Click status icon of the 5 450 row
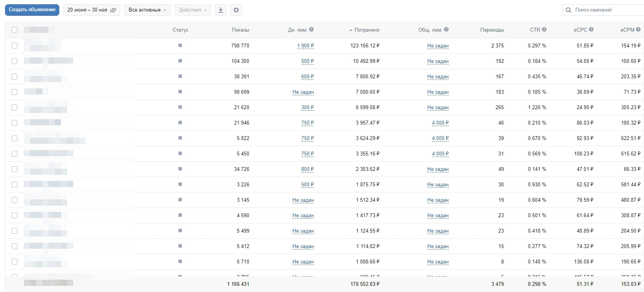644x292 pixels. [180, 154]
